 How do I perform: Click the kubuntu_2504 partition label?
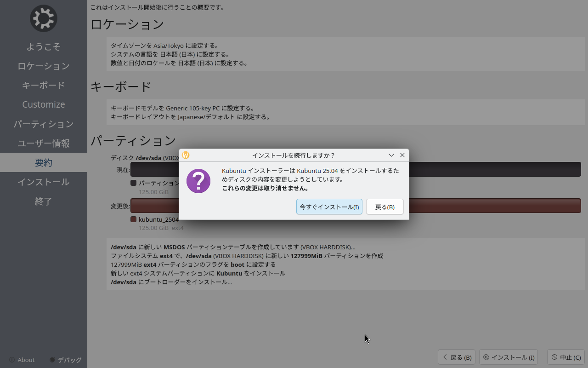[159, 219]
